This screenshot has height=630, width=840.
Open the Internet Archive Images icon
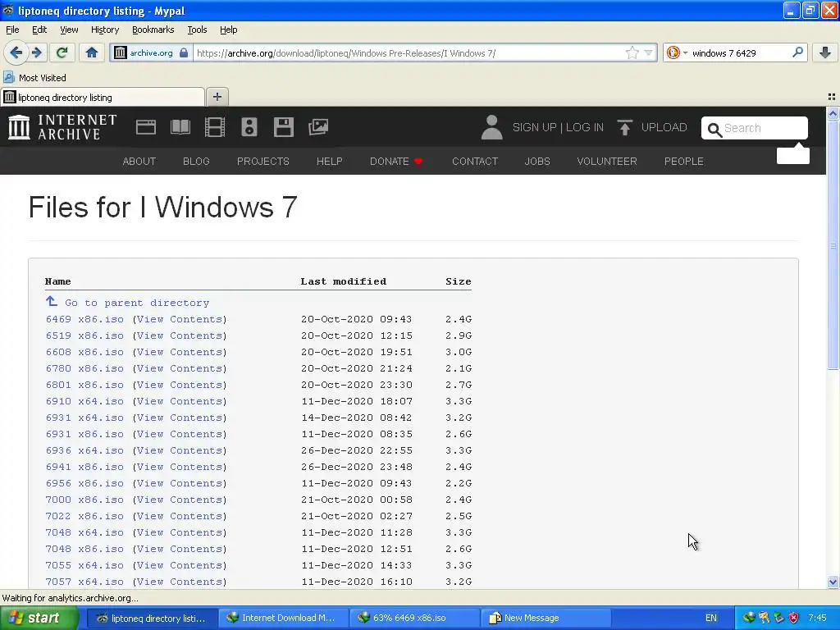(x=318, y=127)
